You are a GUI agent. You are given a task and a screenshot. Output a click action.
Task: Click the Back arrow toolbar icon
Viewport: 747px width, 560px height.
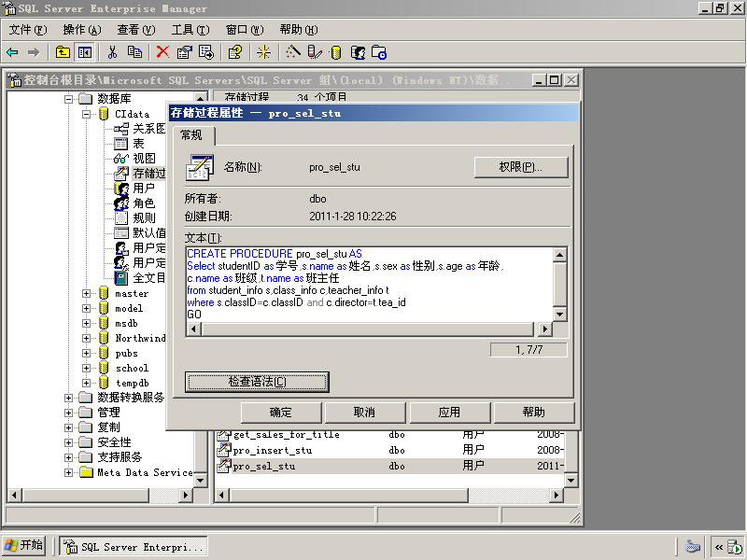tap(12, 52)
